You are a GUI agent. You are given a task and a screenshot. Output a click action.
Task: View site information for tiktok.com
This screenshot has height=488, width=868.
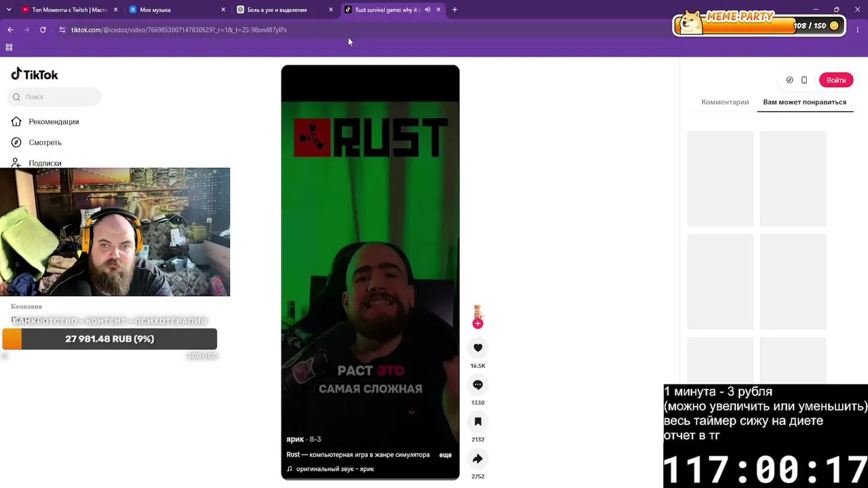click(x=62, y=30)
